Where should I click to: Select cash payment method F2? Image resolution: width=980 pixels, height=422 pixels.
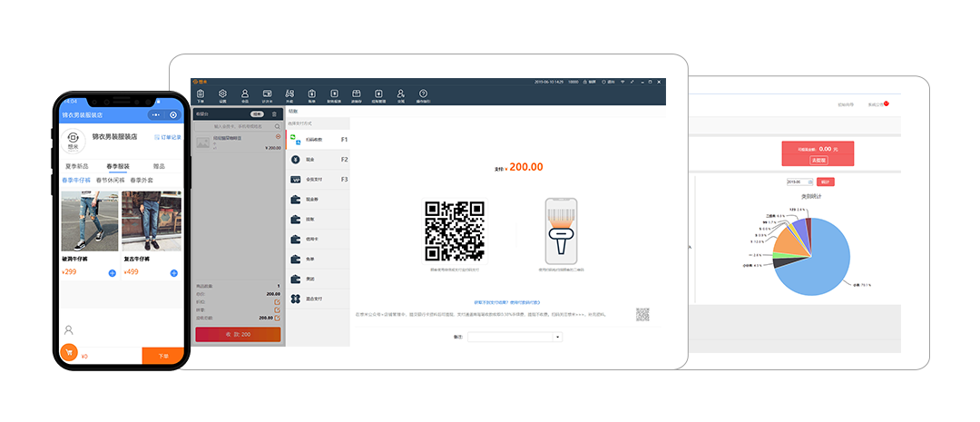318,160
